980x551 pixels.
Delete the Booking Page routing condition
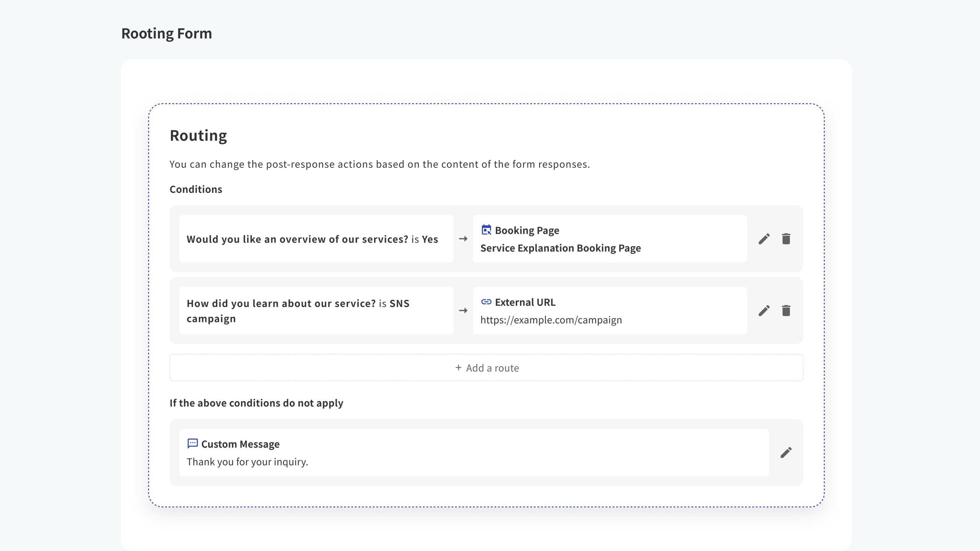pyautogui.click(x=786, y=239)
